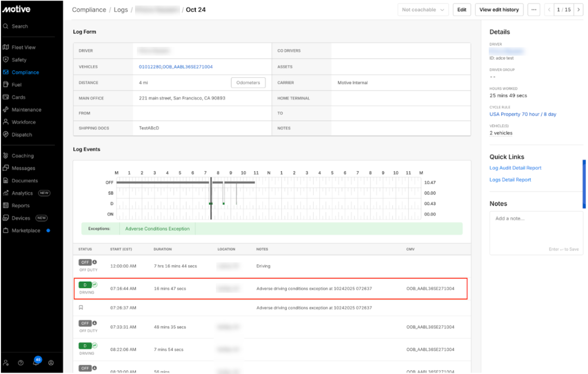
Task: Click the admin settings icon at bottom left
Action: pos(6,363)
